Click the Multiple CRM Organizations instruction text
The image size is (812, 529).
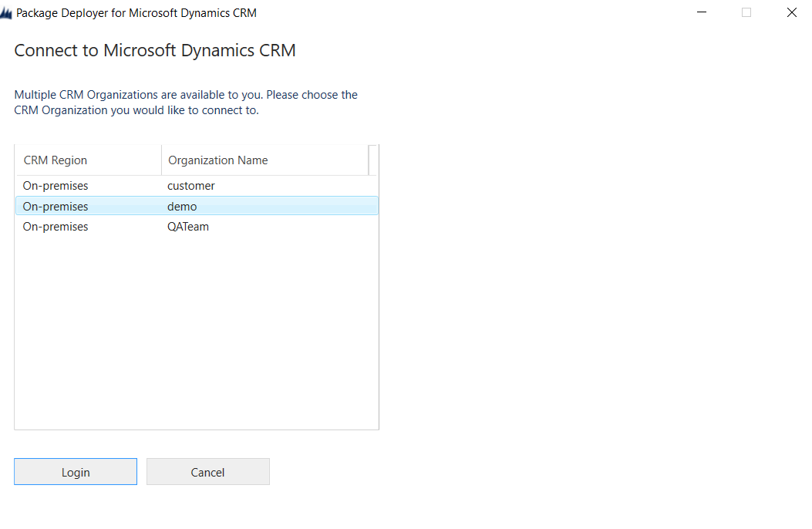[x=186, y=103]
